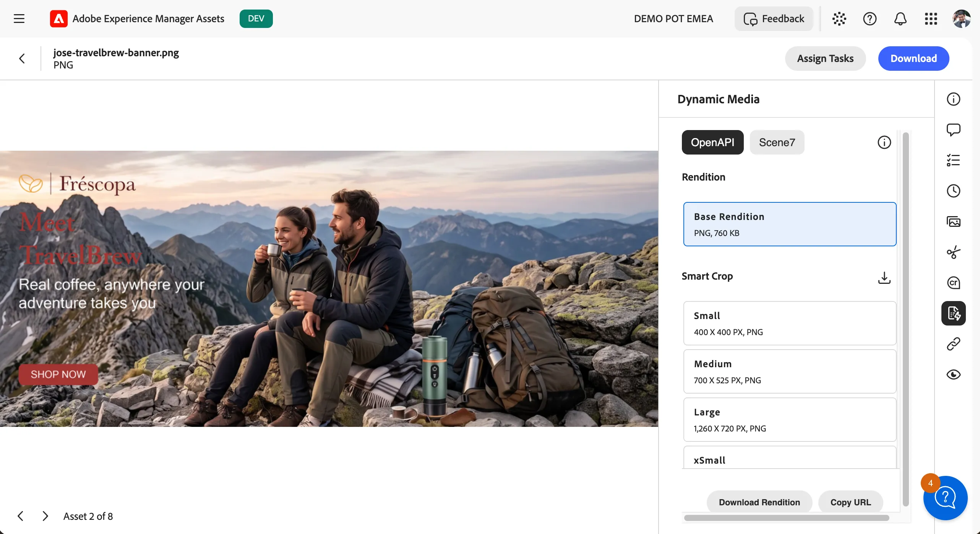Open the scissors edit panel icon
This screenshot has width=980, height=534.
point(953,252)
